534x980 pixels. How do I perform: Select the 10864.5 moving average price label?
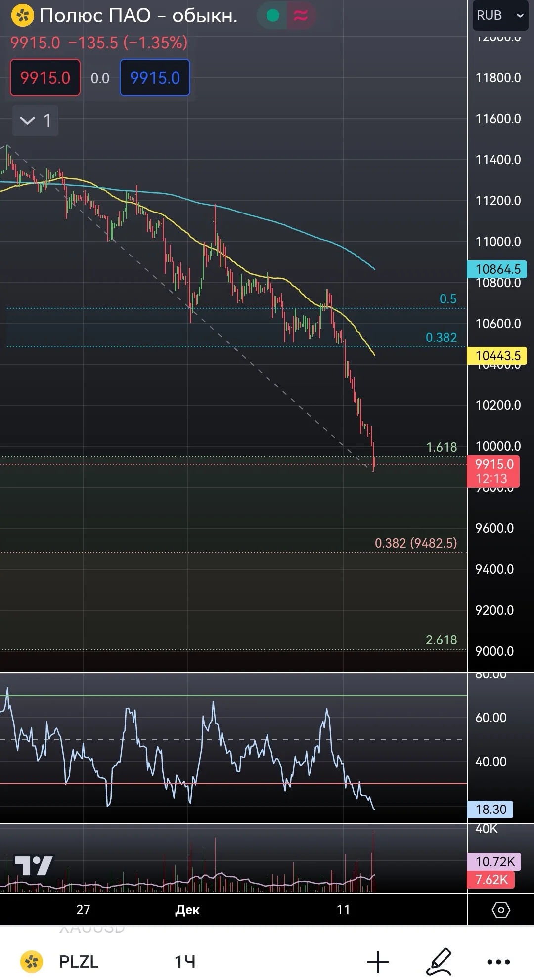497,269
